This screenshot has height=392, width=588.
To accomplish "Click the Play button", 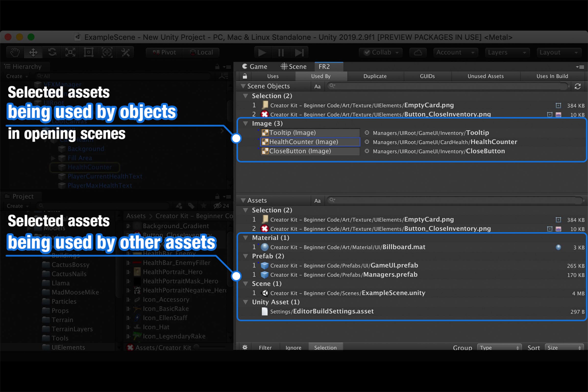I will pyautogui.click(x=262, y=52).
